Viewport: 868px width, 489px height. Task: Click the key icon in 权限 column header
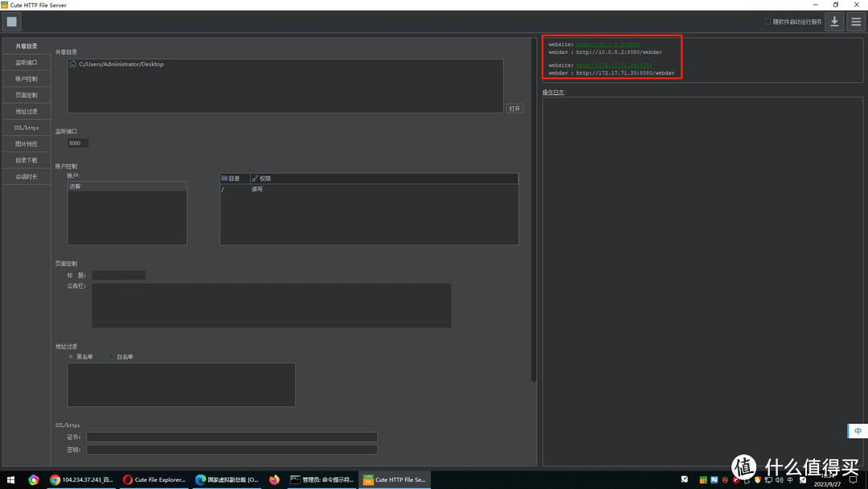click(x=255, y=179)
